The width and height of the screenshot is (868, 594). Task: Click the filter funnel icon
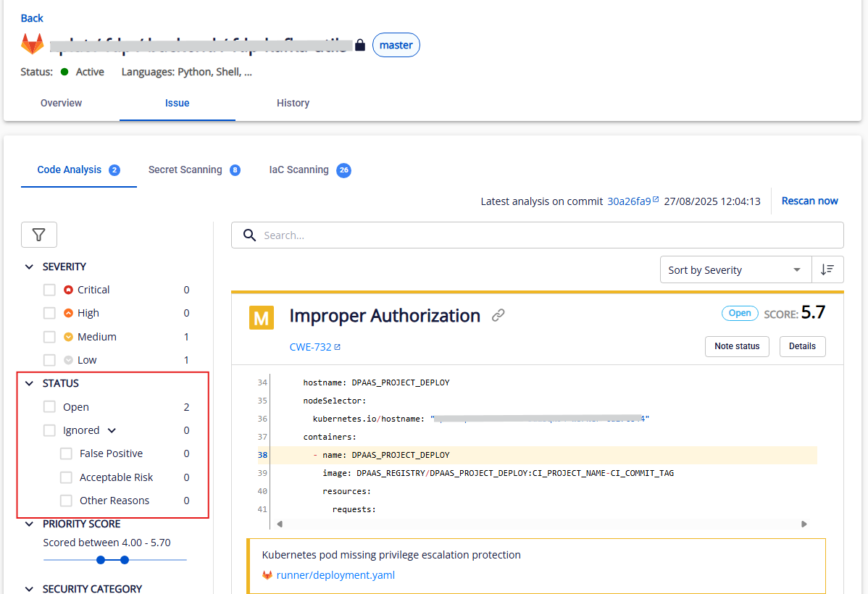(39, 235)
